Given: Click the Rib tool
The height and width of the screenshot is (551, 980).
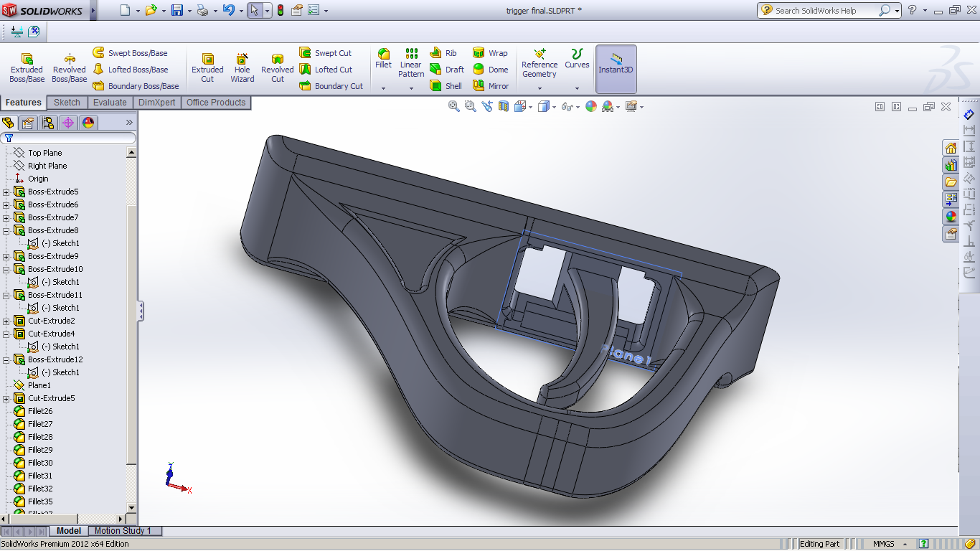Looking at the screenshot, I should (443, 53).
